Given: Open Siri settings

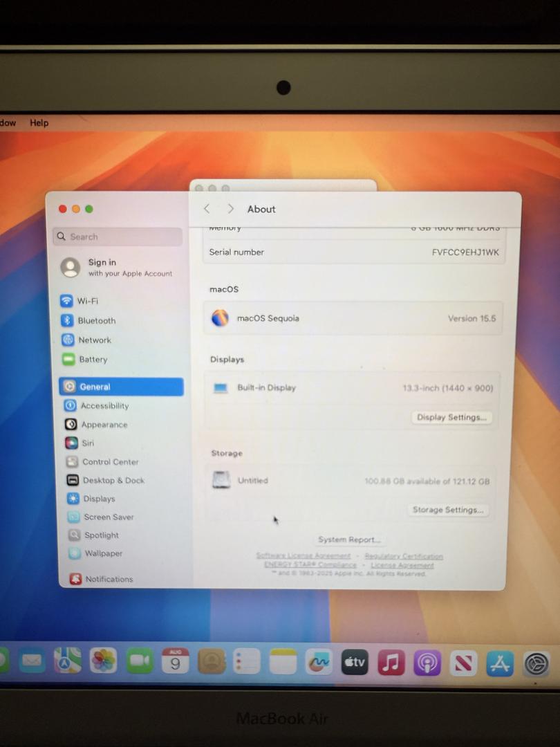Looking at the screenshot, I should pyautogui.click(x=80, y=443).
